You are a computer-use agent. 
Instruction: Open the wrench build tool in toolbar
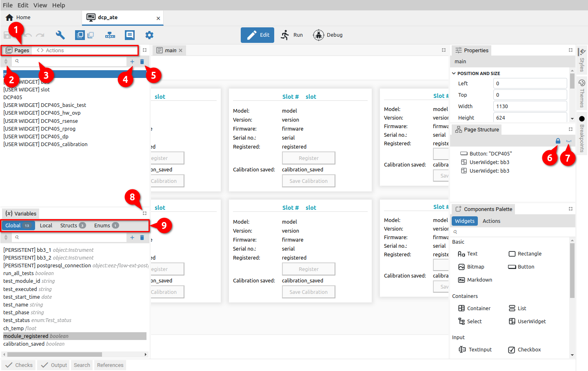point(60,35)
